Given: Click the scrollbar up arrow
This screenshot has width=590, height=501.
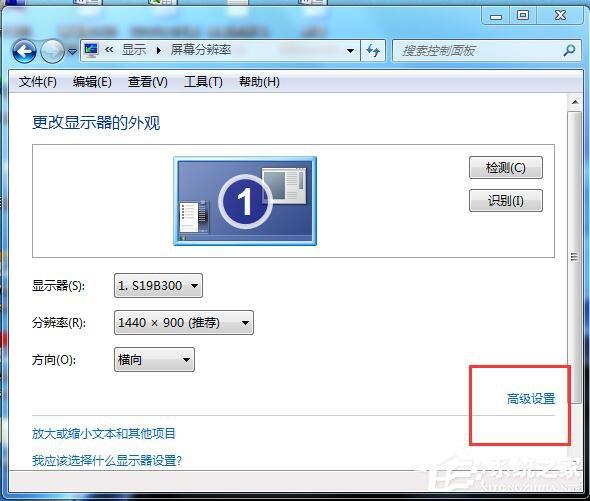Looking at the screenshot, I should 575,102.
